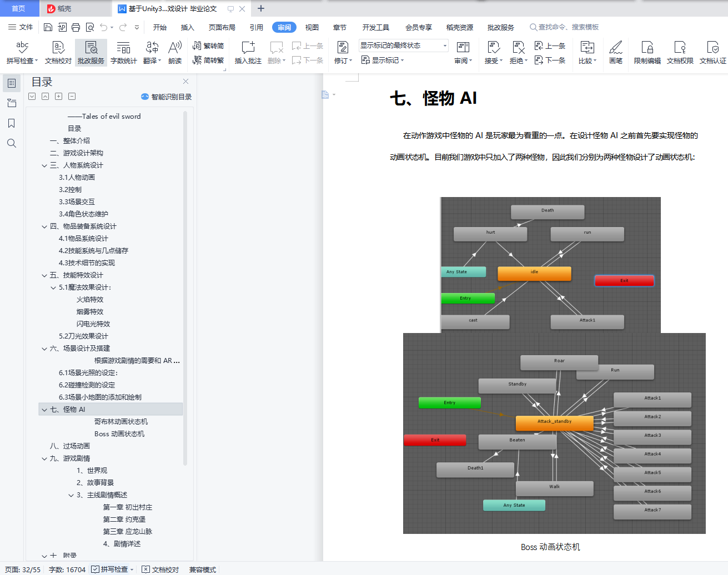Screen dimensions: 728x575
Task: Collapse 5.1魔法效果设计 subsection
Action: point(53,287)
